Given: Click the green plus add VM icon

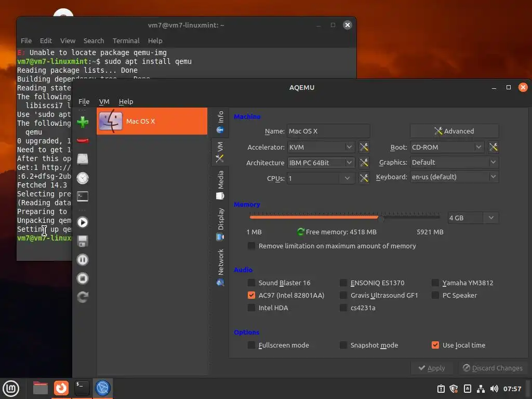Looking at the screenshot, I should coord(83,122).
